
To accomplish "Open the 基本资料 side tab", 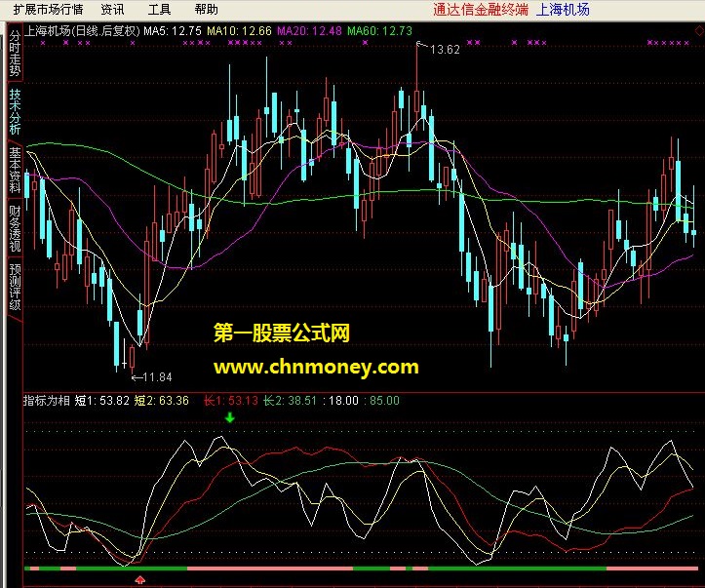I will click(x=15, y=171).
